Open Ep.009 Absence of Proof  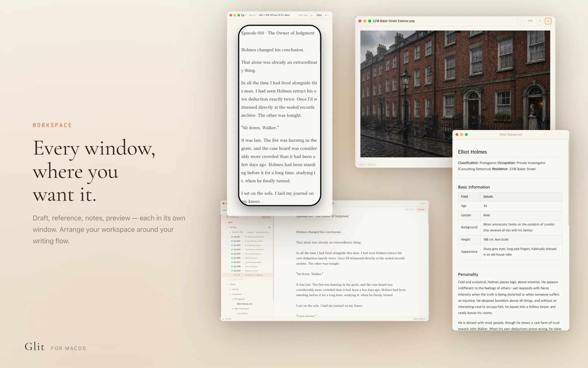[248, 271]
